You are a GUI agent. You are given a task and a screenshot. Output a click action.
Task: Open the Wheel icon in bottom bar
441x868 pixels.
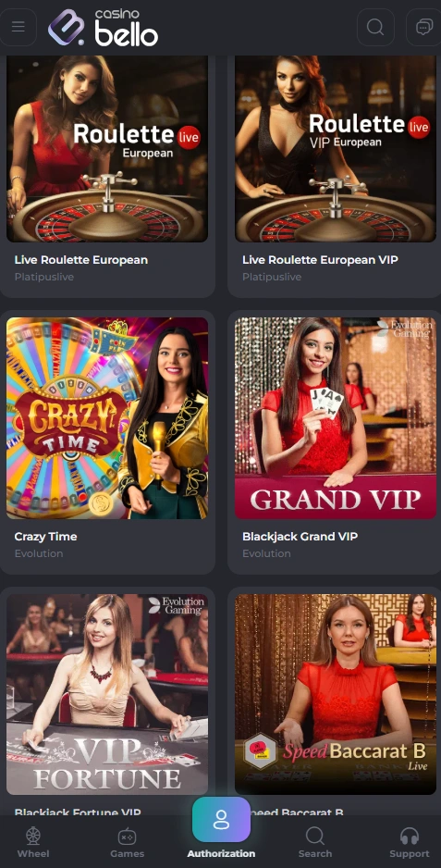coord(33,836)
